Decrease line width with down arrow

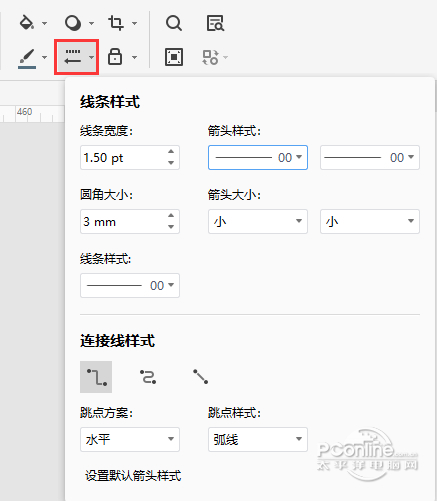click(x=171, y=163)
